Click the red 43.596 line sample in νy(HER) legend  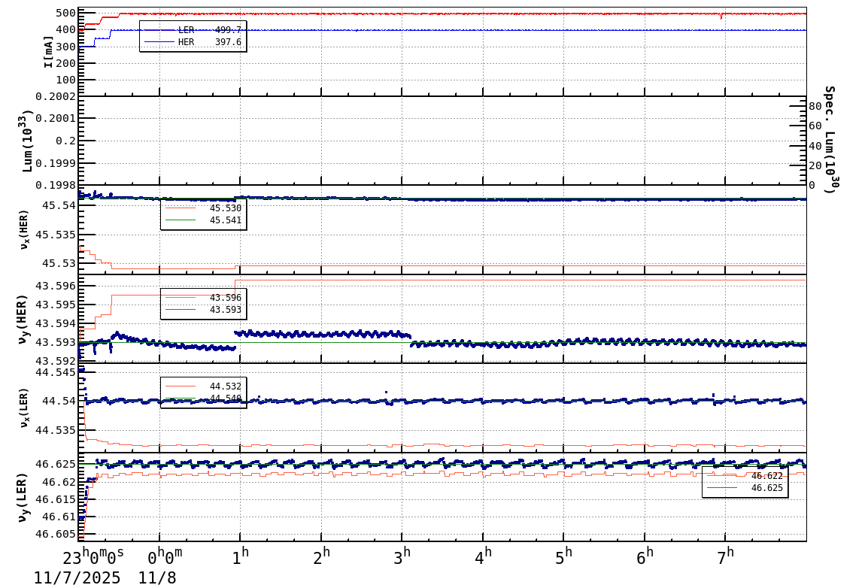(x=181, y=297)
